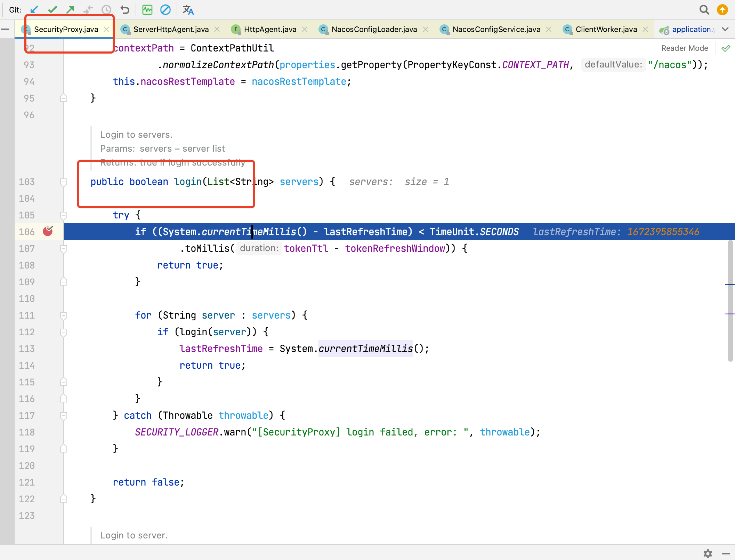735x560 pixels.
Task: Open settings gear icon at bottom
Action: (x=708, y=553)
